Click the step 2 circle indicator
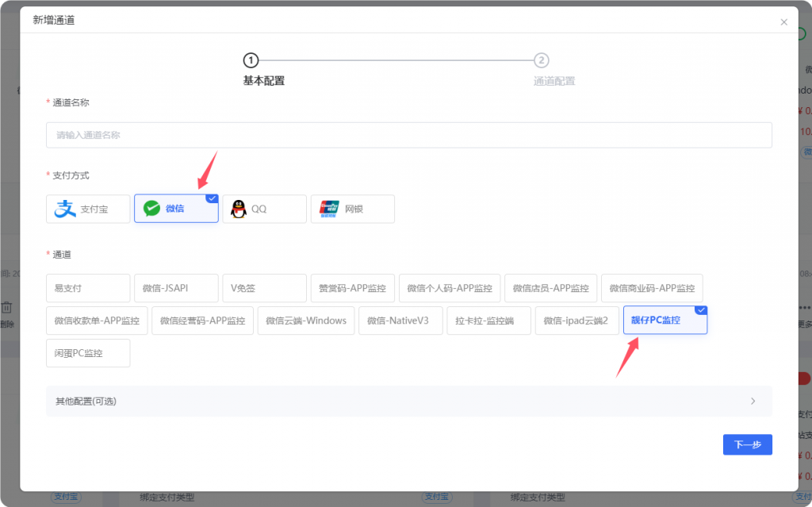 542,60
